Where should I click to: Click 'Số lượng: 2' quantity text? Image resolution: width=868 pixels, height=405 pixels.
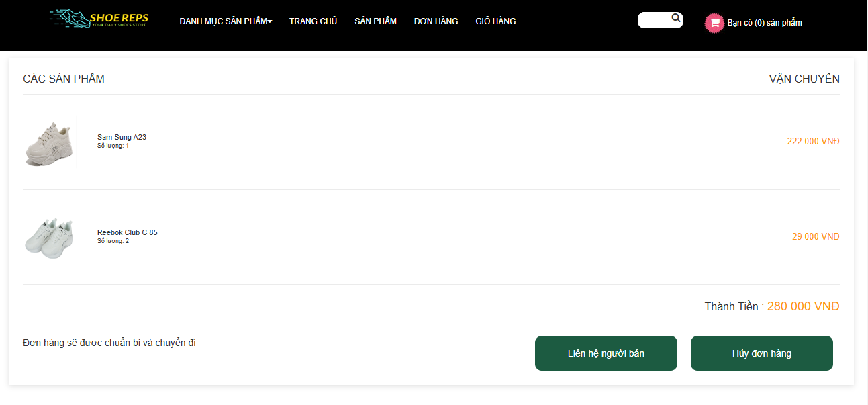point(113,241)
